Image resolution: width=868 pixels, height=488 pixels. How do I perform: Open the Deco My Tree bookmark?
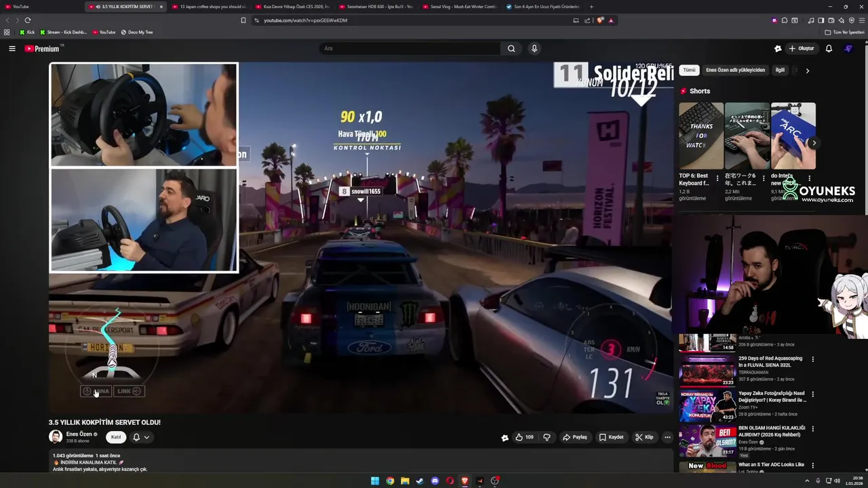136,32
